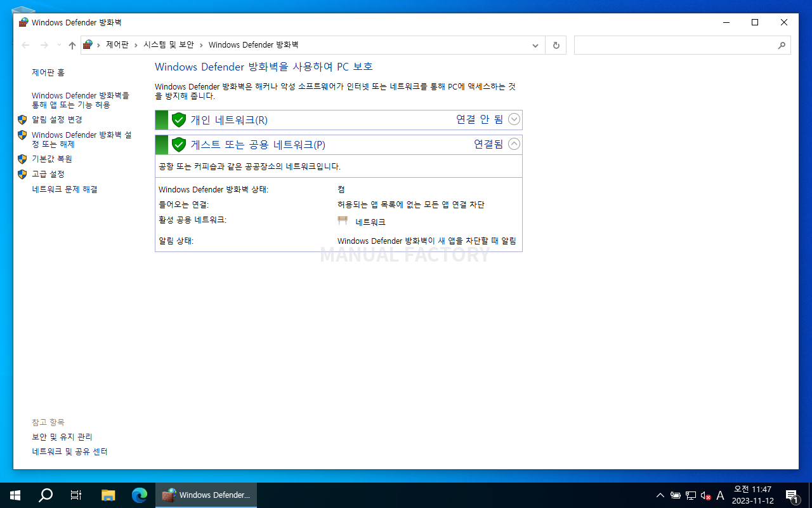Open 기본값 복원 link
The image size is (812, 508).
pyautogui.click(x=52, y=159)
